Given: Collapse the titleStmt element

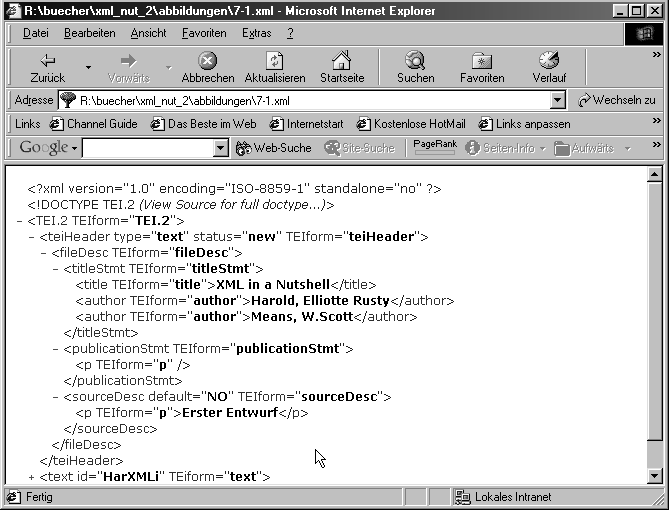Looking at the screenshot, I should click(x=55, y=269).
